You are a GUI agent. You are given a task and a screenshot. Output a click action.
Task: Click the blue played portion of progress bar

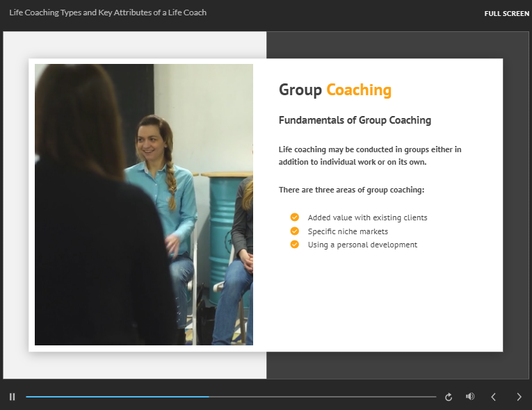(117, 397)
